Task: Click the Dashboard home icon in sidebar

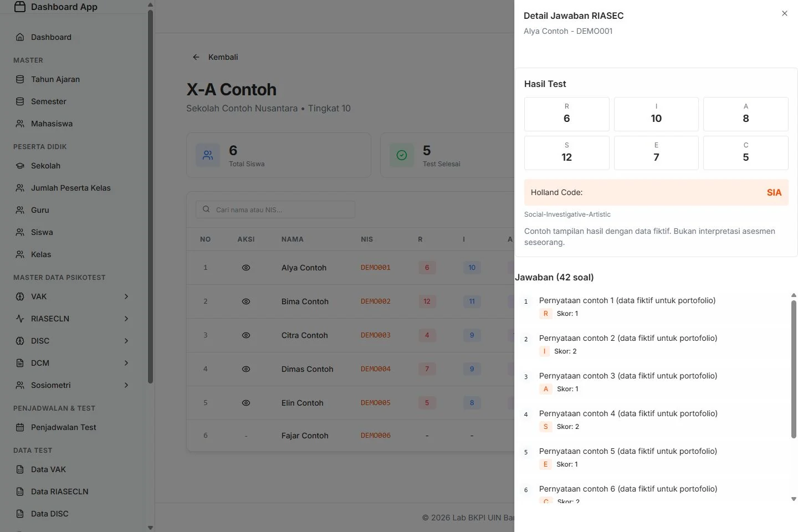Action: (20, 37)
